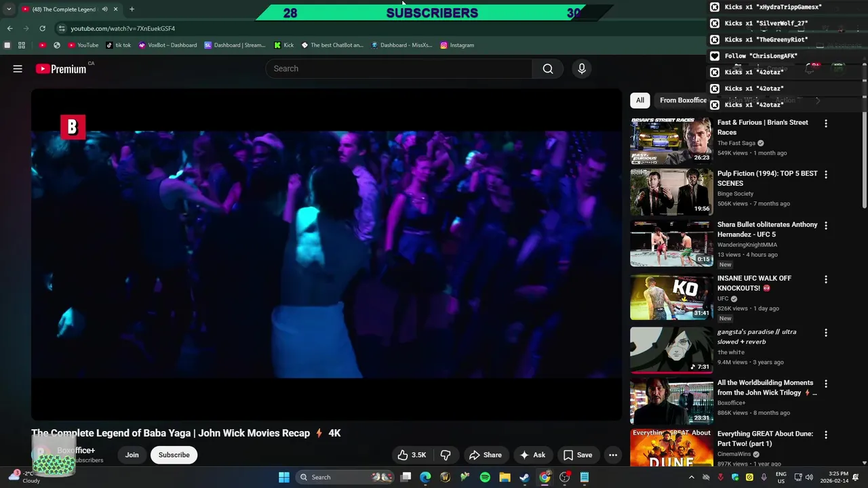Open Shara Bullet UFC 5 video thumbnail
868x488 pixels.
click(x=671, y=243)
